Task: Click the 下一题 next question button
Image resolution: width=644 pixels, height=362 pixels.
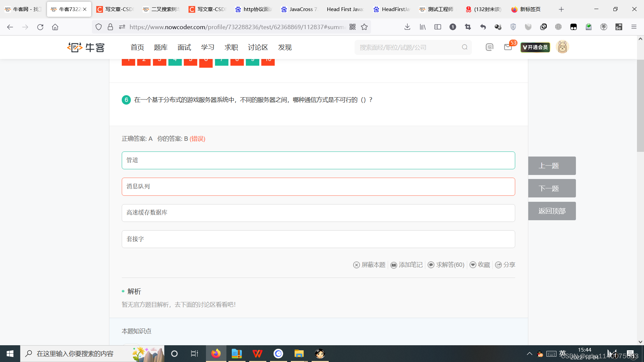Action: tap(552, 188)
